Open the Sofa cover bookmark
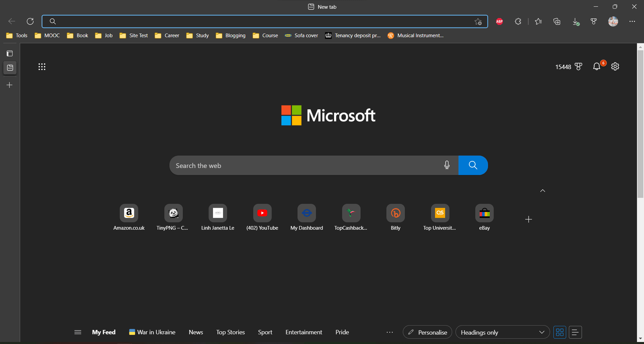 pyautogui.click(x=301, y=35)
